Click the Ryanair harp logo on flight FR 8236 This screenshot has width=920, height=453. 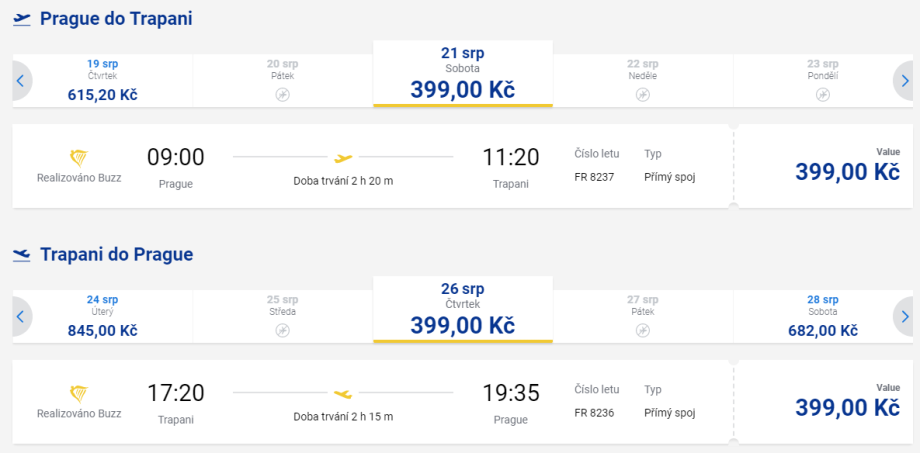coord(79,394)
